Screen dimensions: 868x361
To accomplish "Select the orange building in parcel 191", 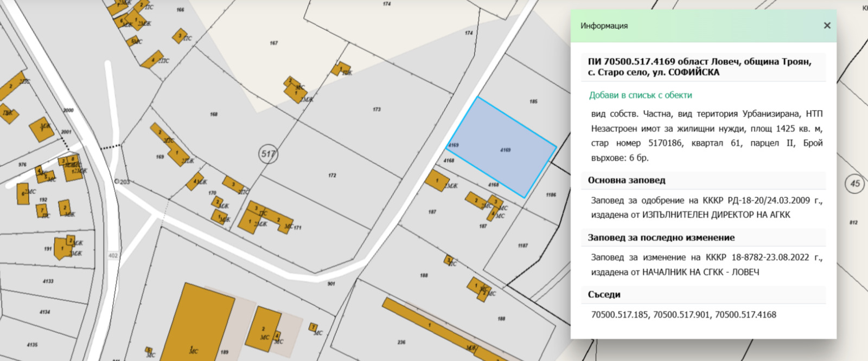I will point(63,249).
